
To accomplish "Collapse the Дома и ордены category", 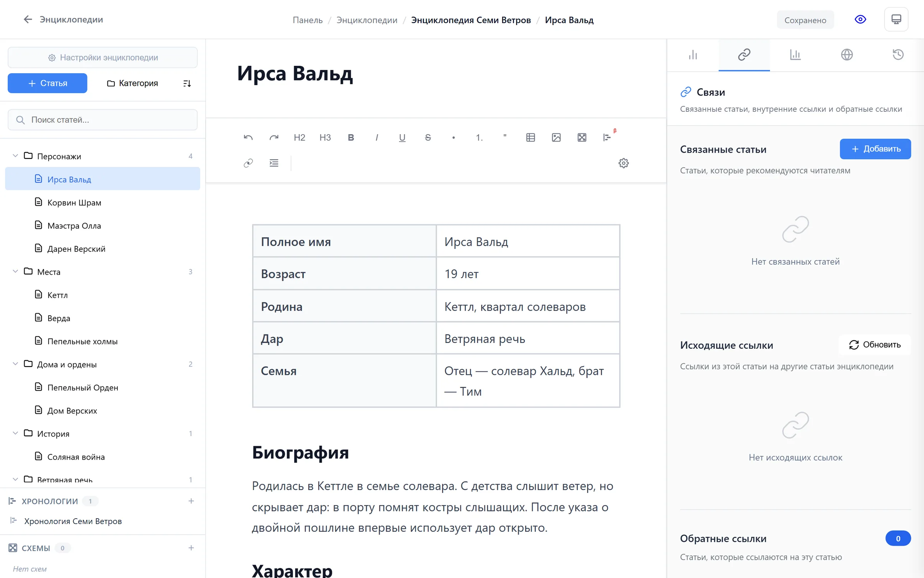I will pos(15,364).
